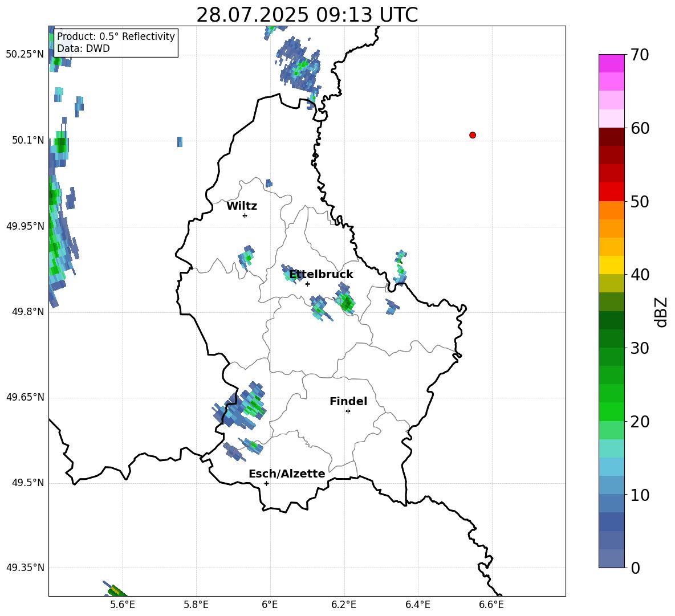Click the 50.25°N latitude label
Screen dimensions: 675x616
(x=25, y=55)
